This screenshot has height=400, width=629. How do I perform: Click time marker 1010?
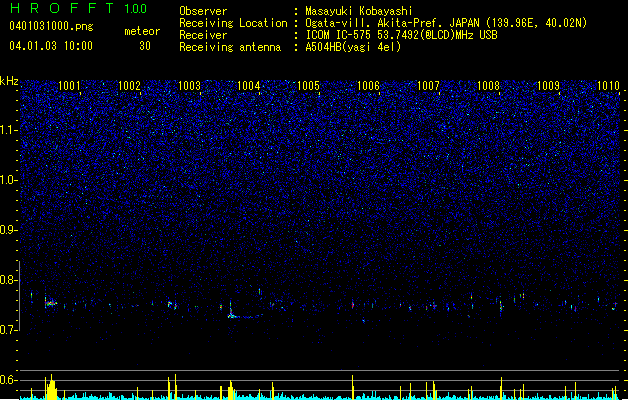pos(608,86)
